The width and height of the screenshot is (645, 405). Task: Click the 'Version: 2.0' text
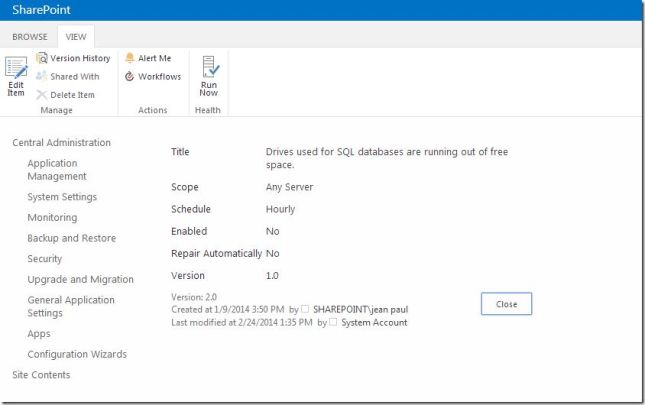194,297
